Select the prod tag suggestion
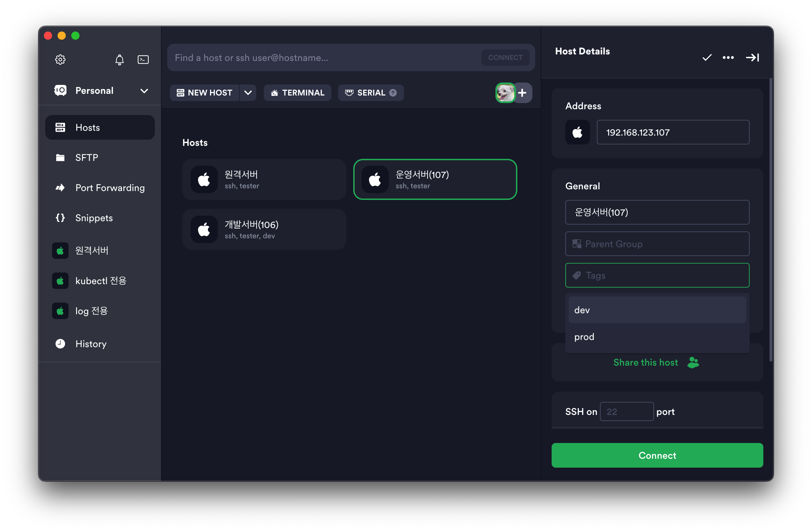The width and height of the screenshot is (812, 532). click(657, 337)
